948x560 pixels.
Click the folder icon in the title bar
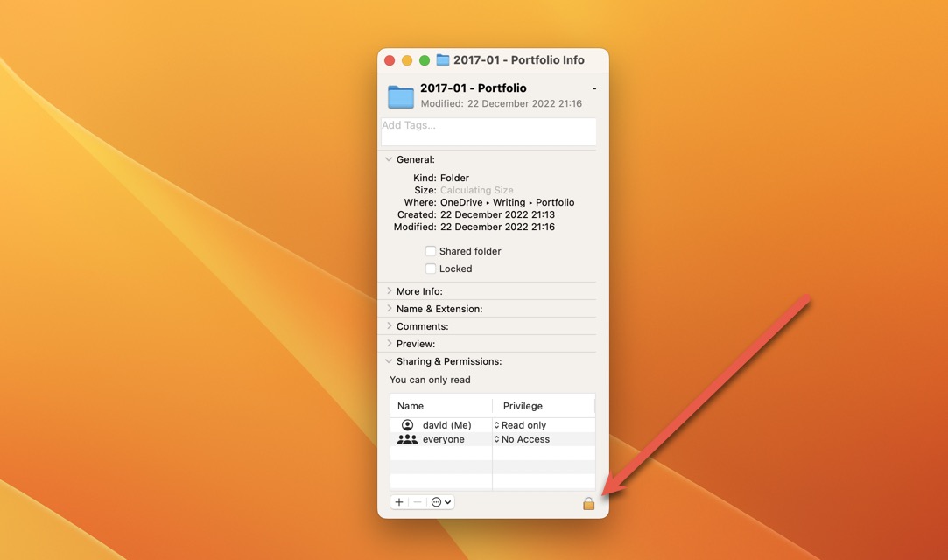pyautogui.click(x=441, y=60)
